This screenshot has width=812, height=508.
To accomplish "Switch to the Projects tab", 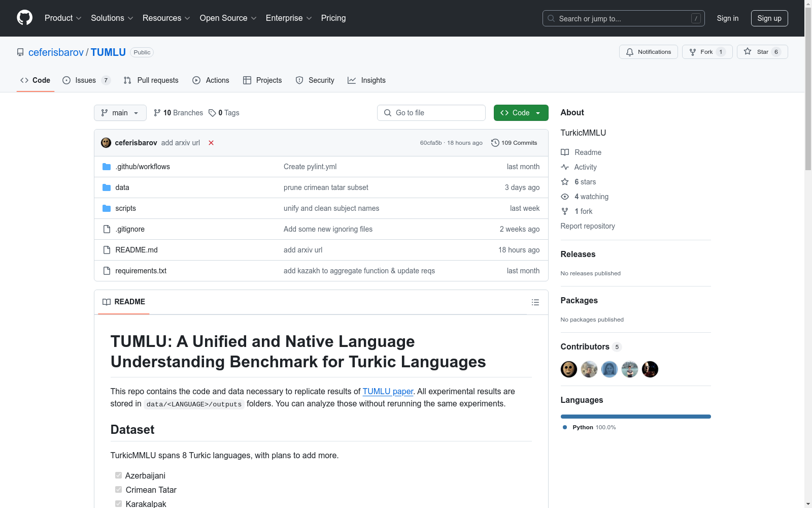I will coord(262,80).
